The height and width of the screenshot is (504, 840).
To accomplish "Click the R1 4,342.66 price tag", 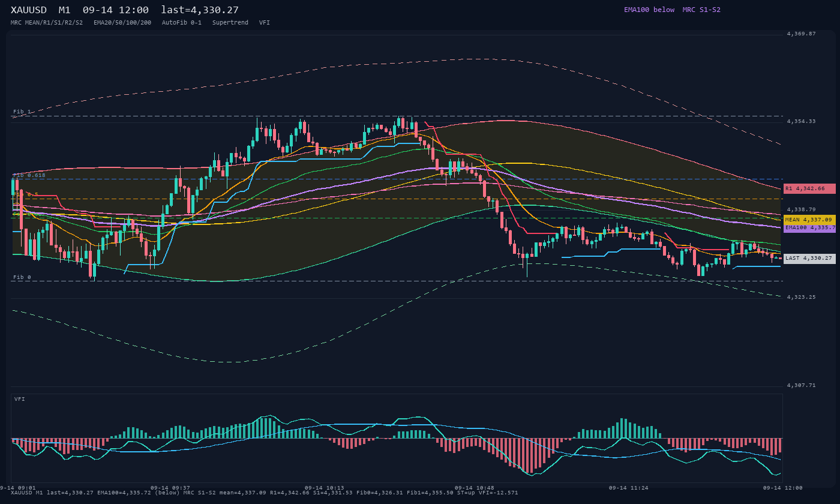I will coord(809,188).
